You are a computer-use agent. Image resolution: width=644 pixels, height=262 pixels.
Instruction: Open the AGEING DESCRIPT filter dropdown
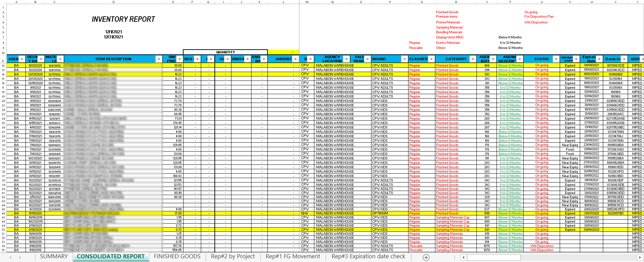click(x=520, y=59)
